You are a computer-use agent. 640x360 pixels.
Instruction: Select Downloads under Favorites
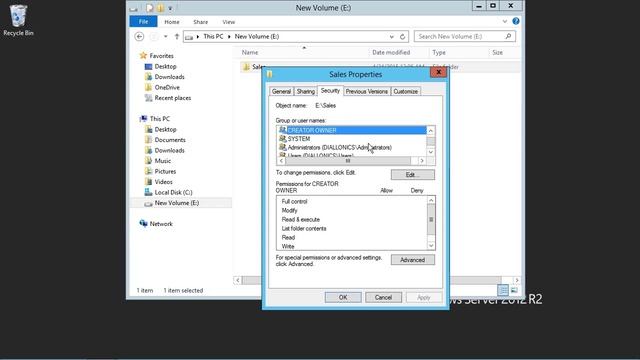click(x=169, y=77)
